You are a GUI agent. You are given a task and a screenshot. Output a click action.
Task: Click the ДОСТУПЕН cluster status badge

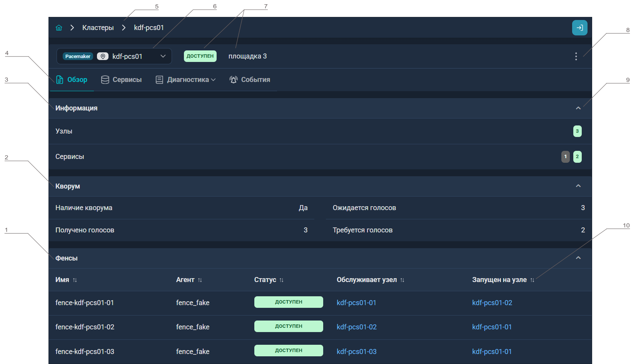200,56
